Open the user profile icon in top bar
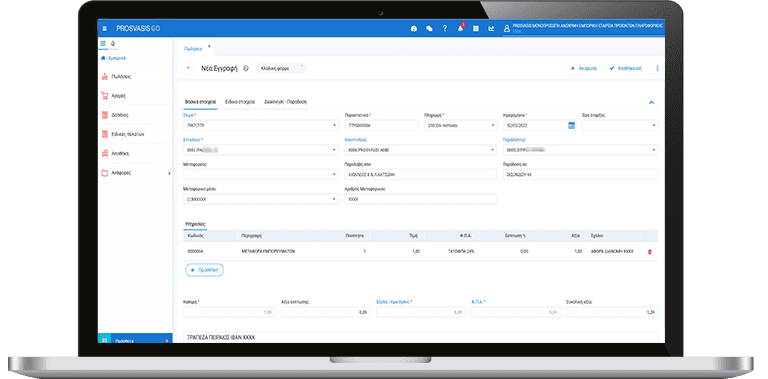Viewport: 768px width, 379px height. (507, 29)
